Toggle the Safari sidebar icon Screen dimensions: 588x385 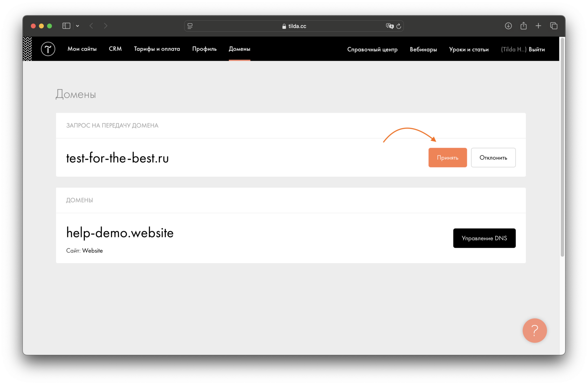coord(66,26)
